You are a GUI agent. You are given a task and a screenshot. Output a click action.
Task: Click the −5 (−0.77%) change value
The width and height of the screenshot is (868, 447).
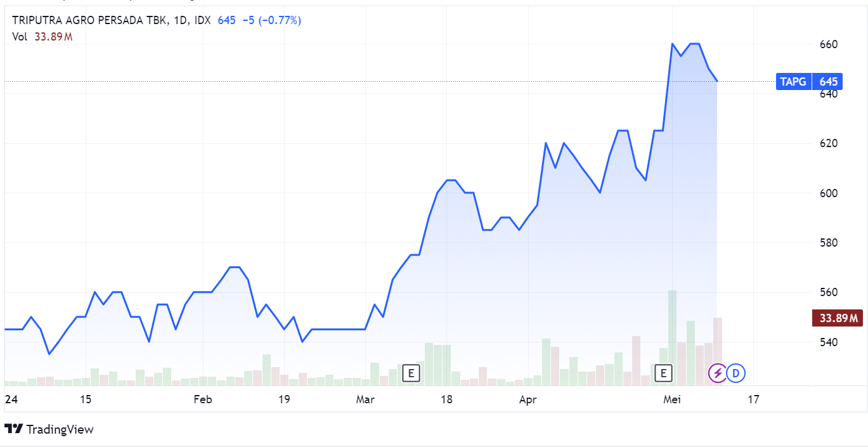point(271,20)
